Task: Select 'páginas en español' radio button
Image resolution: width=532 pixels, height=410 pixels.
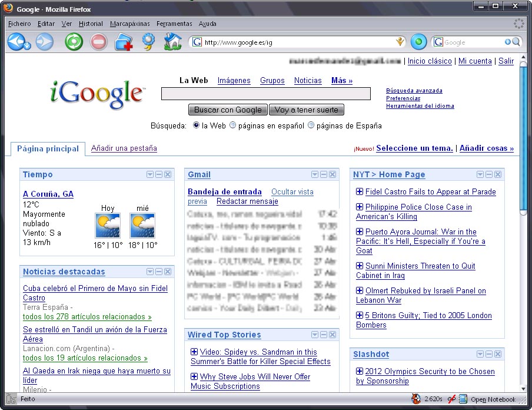Action: (x=232, y=125)
